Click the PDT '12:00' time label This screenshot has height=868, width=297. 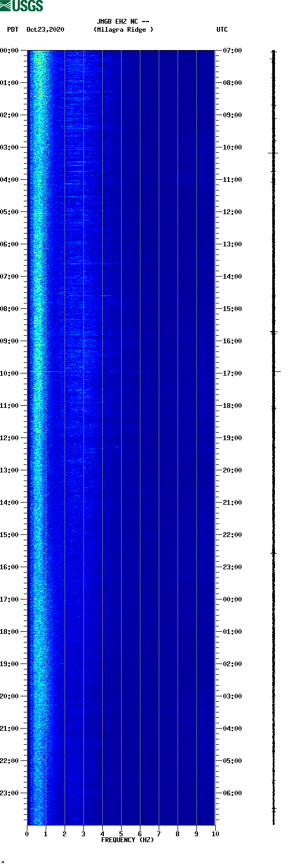pos(9,438)
